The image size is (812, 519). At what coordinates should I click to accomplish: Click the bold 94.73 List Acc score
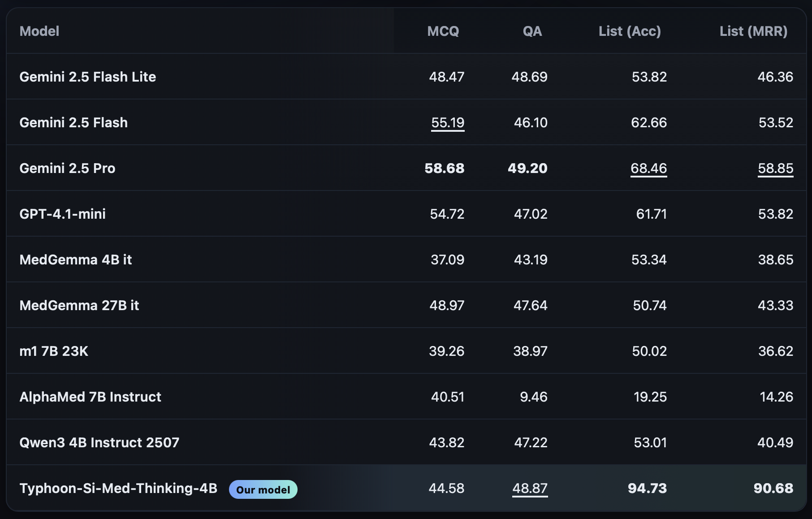click(x=647, y=489)
